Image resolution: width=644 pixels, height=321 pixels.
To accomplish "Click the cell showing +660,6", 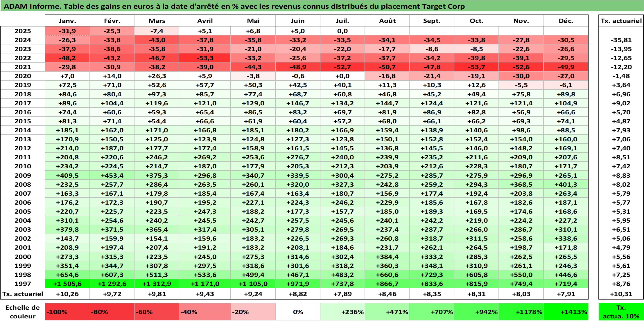I will click(x=387, y=275).
